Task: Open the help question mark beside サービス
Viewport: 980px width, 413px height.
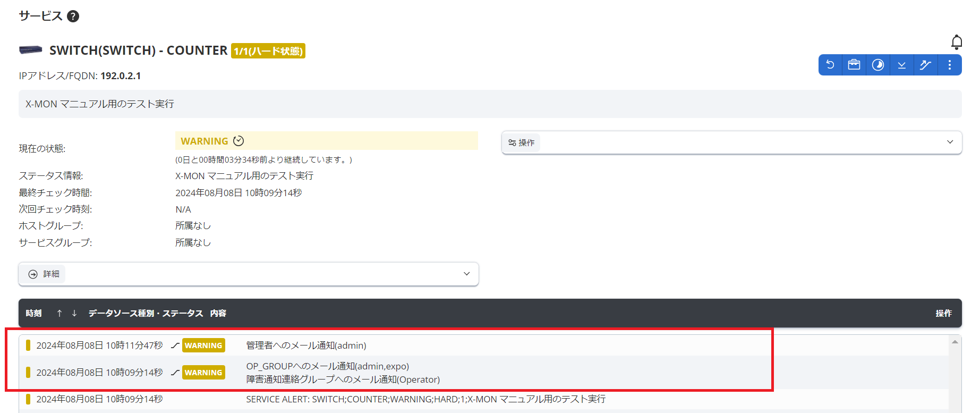Action: pyautogui.click(x=73, y=16)
